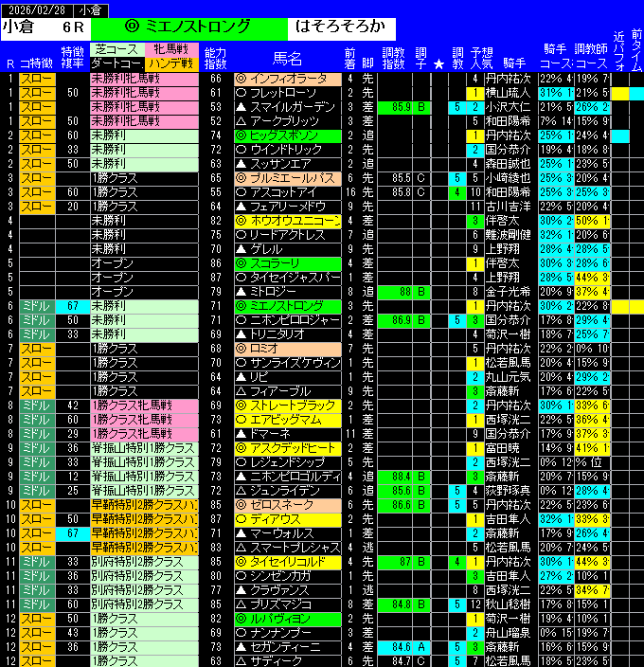Select horse クラヴァンス
Image resolution: width=644 pixels, height=667 pixels.
(288, 590)
